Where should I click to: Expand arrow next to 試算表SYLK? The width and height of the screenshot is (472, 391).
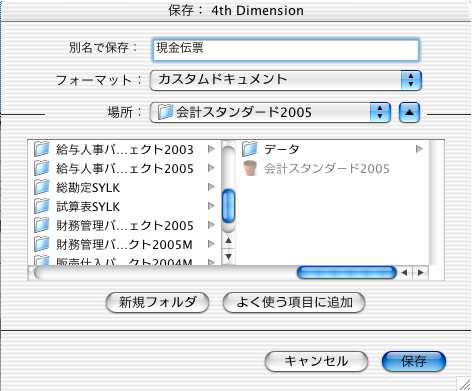pos(211,206)
